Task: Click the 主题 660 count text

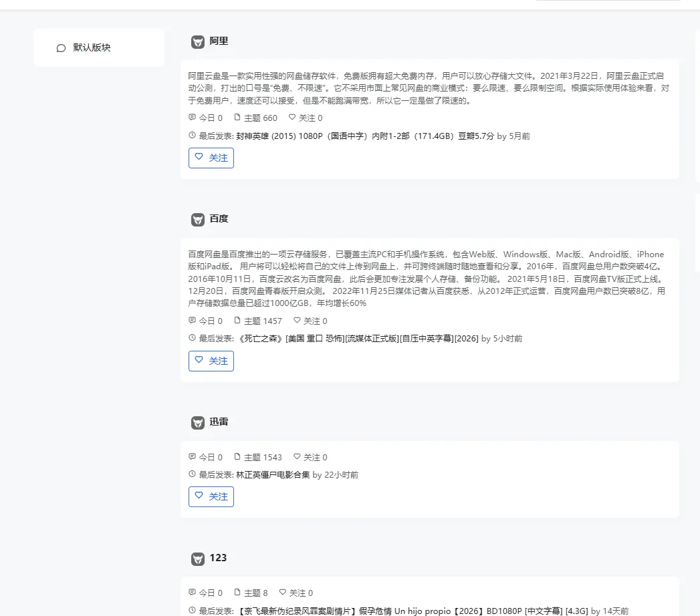Action: [x=261, y=118]
